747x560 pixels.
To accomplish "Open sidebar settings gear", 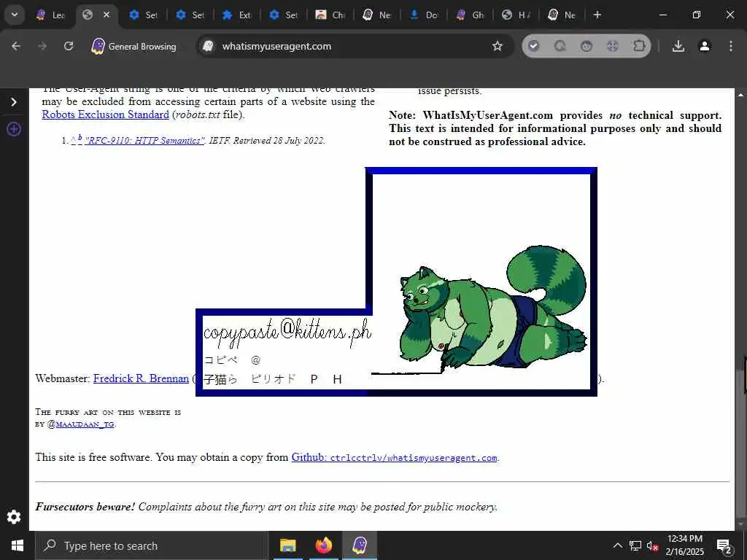I will click(14, 517).
